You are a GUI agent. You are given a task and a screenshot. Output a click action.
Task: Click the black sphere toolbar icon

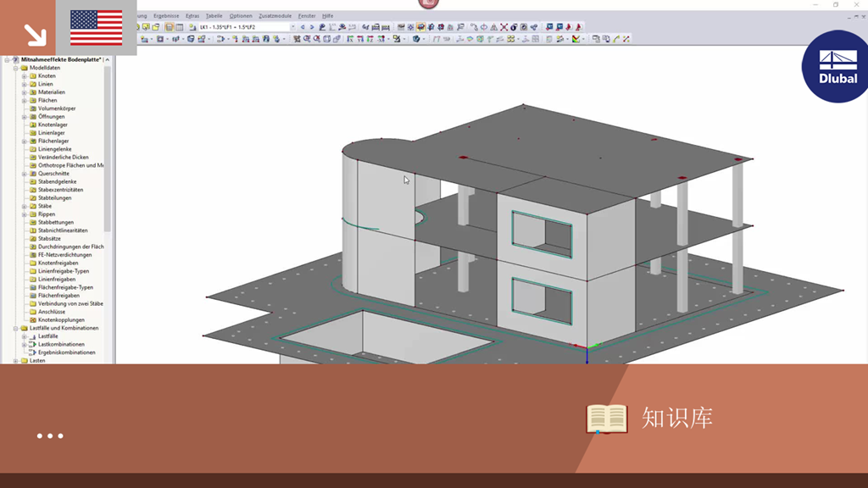tap(514, 26)
